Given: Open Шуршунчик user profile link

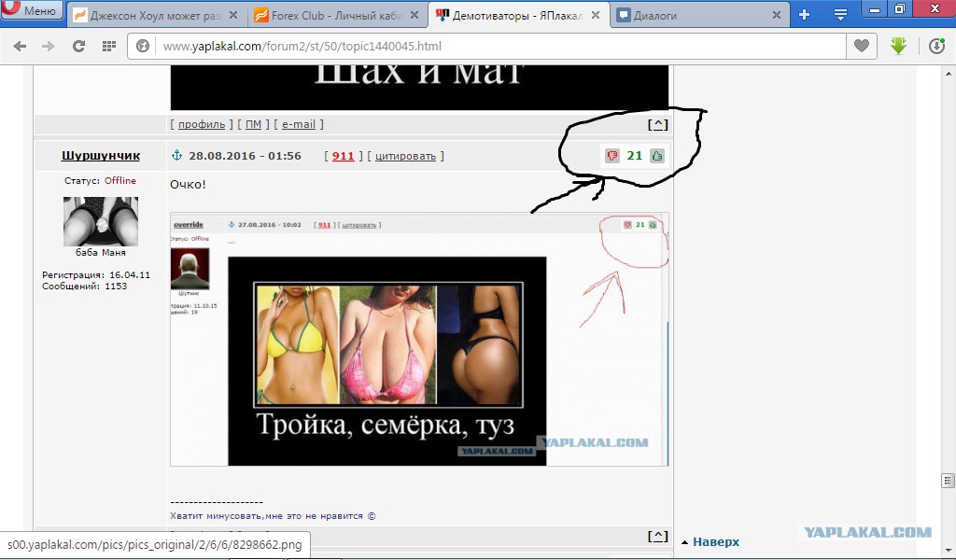Looking at the screenshot, I should [100, 156].
